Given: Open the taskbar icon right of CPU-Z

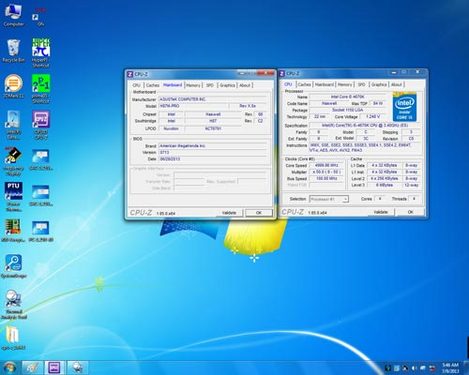Looking at the screenshot, I should pyautogui.click(x=78, y=367).
